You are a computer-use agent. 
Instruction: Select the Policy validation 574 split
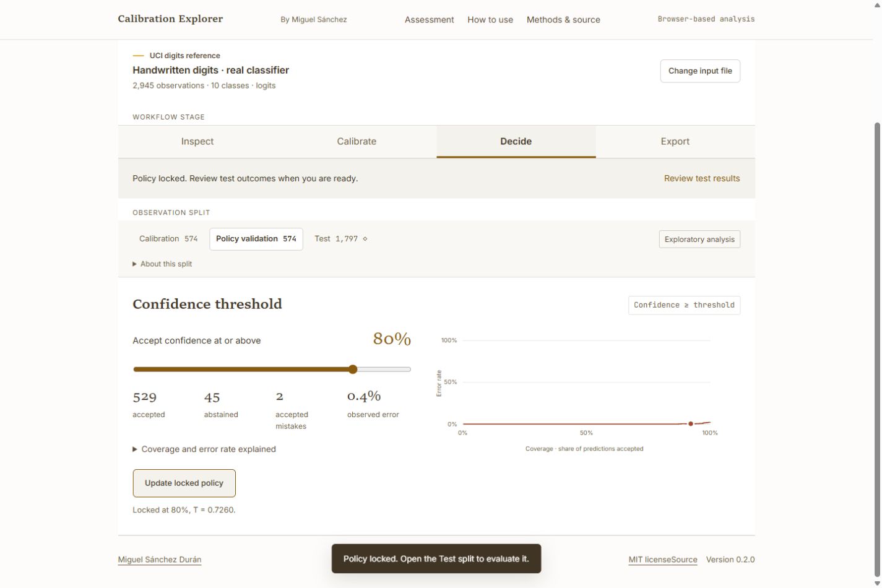tap(256, 239)
